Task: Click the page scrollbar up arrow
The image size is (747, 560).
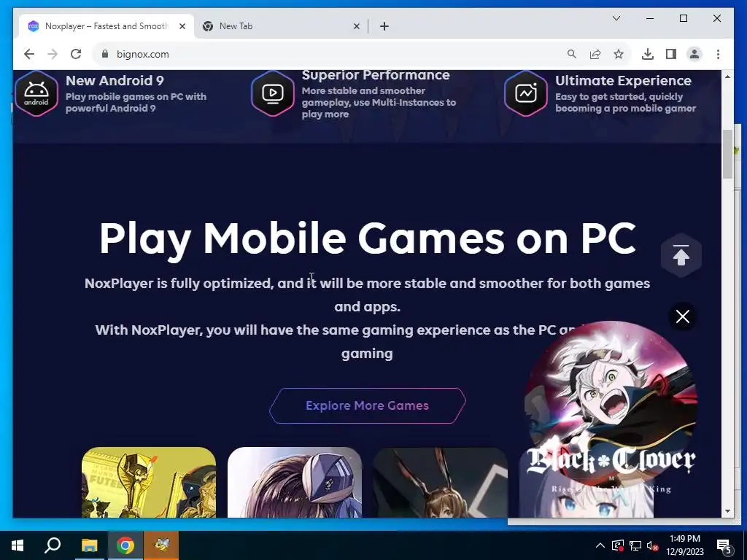Action: [727, 76]
